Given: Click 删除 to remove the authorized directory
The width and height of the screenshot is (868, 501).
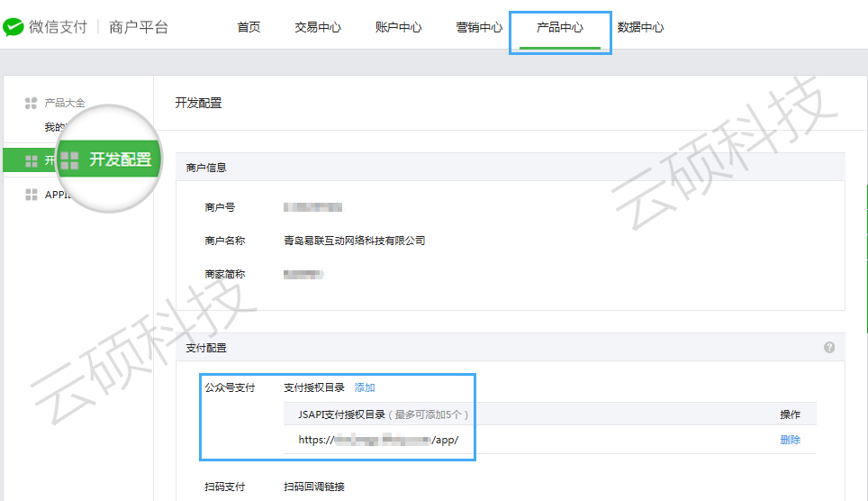Looking at the screenshot, I should (x=790, y=440).
